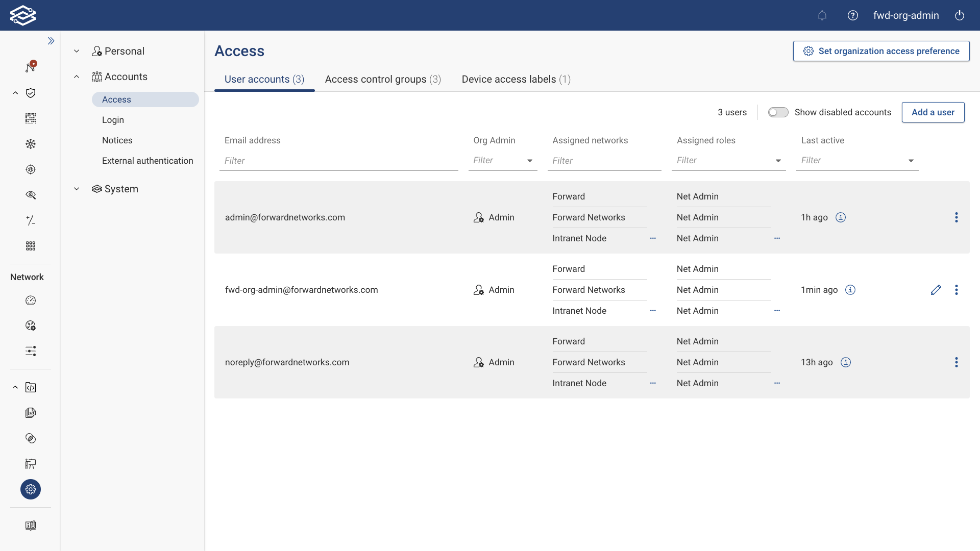
Task: Collapse the Accounts section in the menu
Action: [x=77, y=77]
